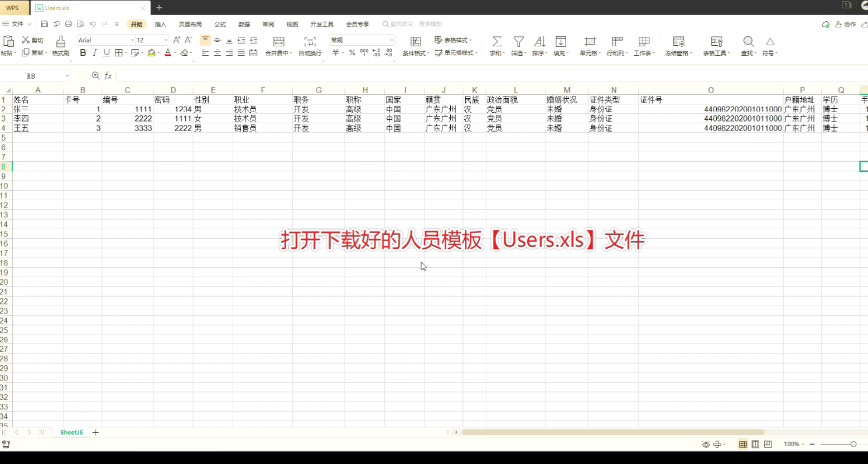Increase font size with A+ icon

tap(176, 40)
